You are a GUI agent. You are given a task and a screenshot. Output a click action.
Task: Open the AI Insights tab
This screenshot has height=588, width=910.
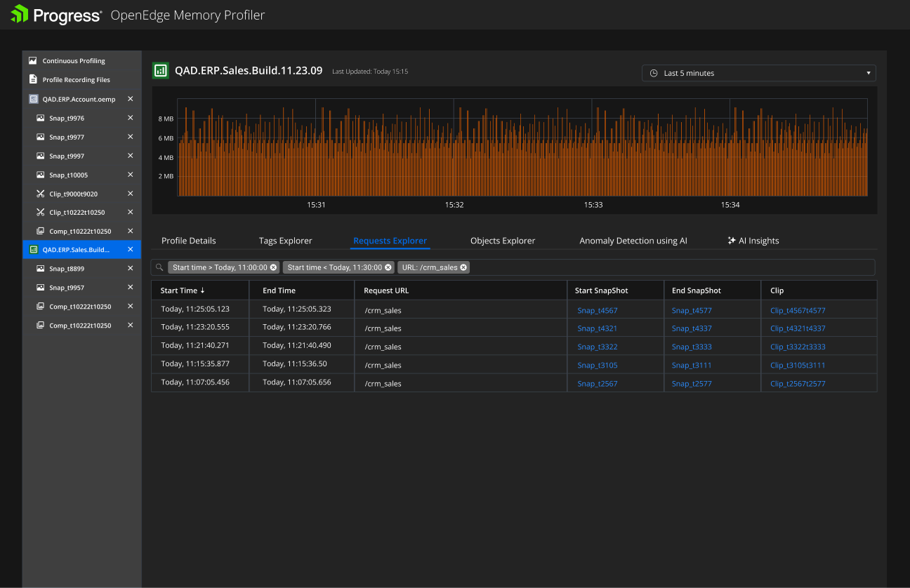pos(753,241)
